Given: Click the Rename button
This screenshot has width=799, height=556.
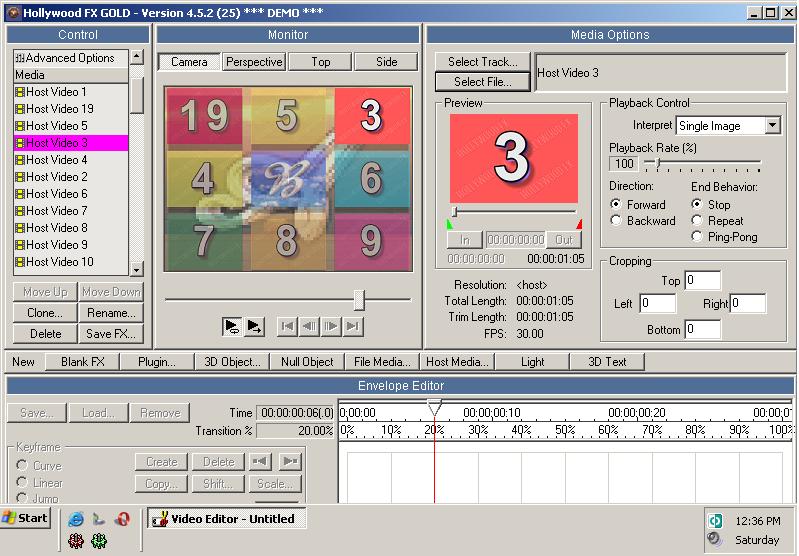Looking at the screenshot, I should [x=111, y=313].
